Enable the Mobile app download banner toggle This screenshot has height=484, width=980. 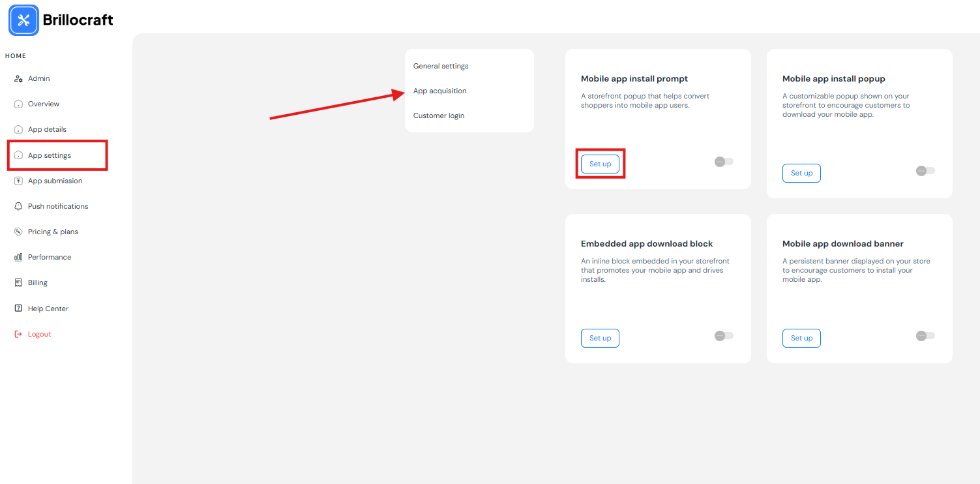coord(925,336)
